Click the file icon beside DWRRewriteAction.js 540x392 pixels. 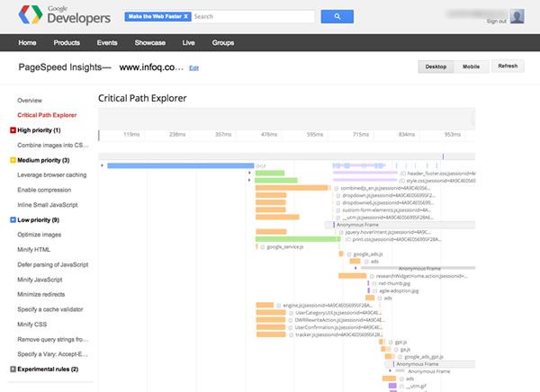(x=291, y=320)
